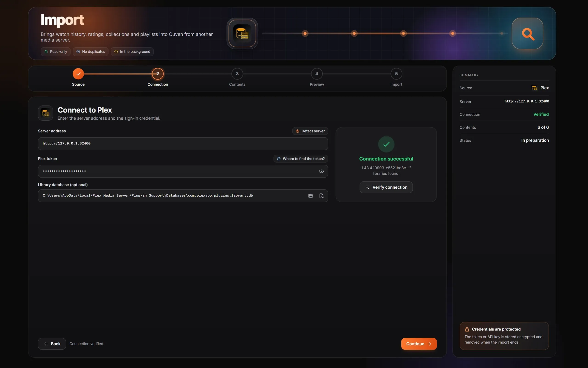Select the Connection step 2
This screenshot has height=368, width=588.
(158, 74)
